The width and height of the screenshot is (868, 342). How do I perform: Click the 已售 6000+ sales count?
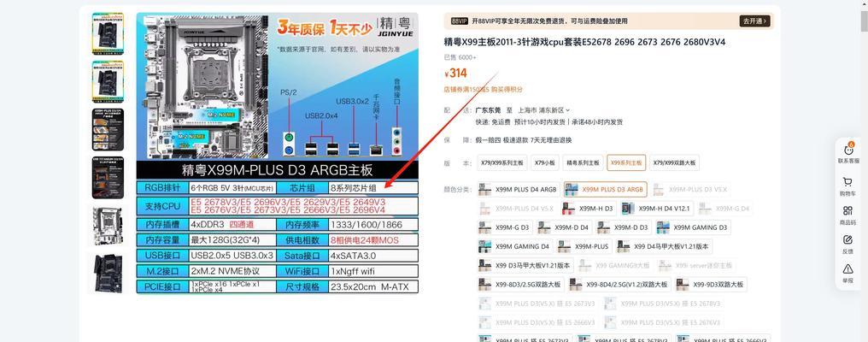click(x=460, y=57)
